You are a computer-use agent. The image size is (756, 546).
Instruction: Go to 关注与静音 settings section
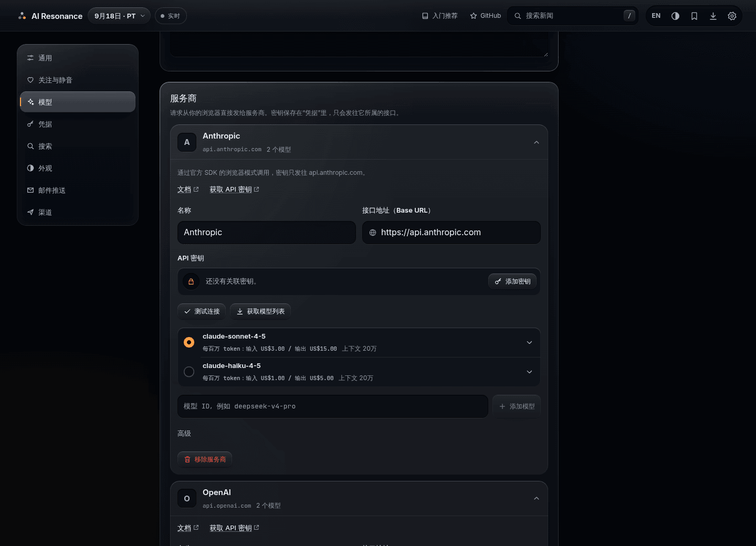(x=78, y=80)
